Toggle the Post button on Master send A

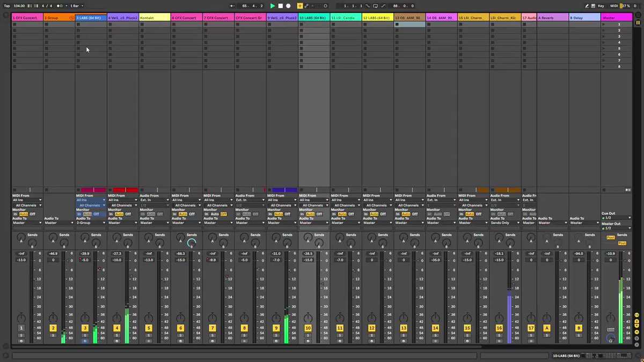pyautogui.click(x=611, y=238)
